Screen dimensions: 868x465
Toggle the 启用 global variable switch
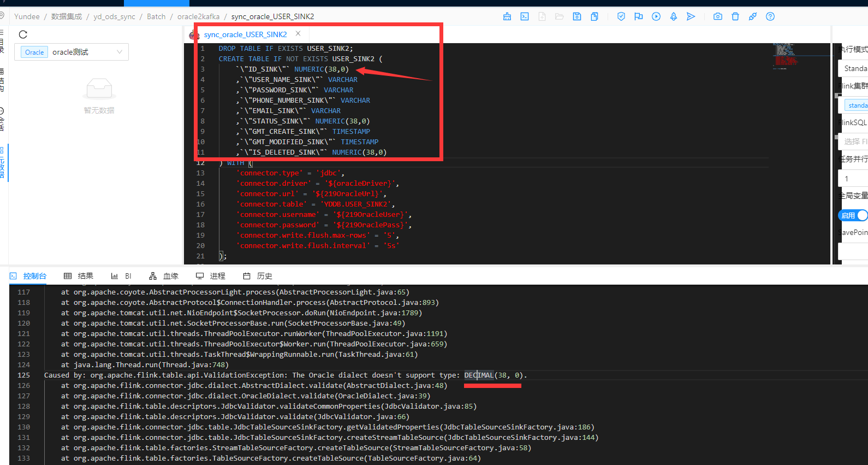coord(853,215)
